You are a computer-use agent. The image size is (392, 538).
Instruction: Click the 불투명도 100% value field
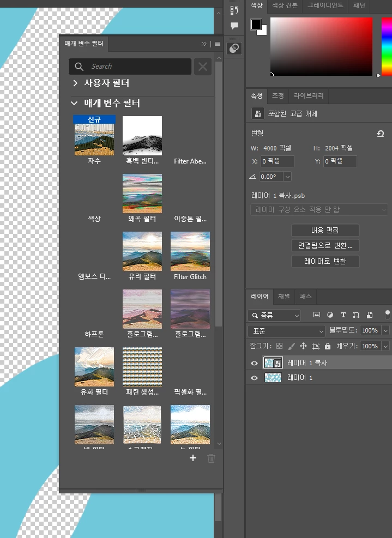click(371, 331)
